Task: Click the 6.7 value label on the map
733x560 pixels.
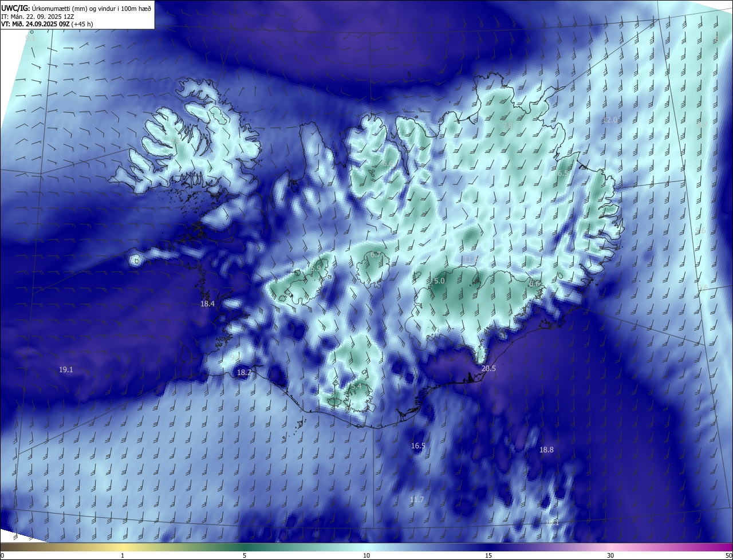Action: click(x=376, y=254)
